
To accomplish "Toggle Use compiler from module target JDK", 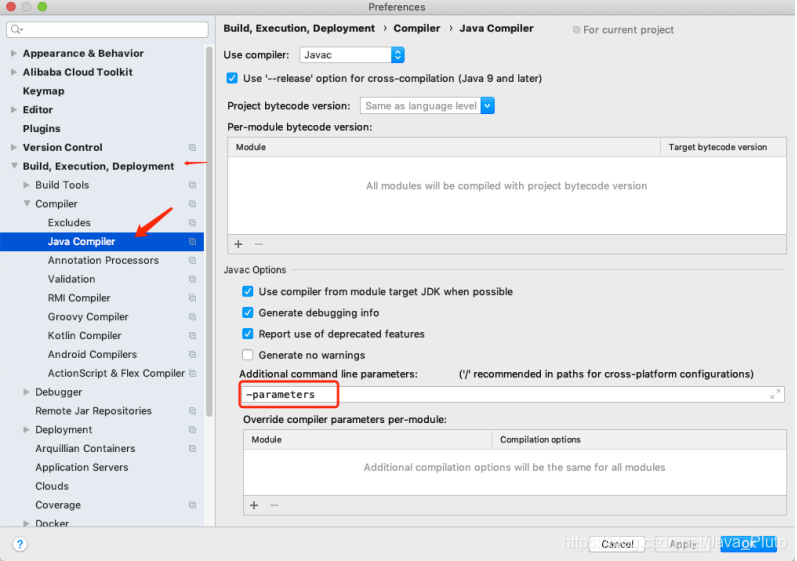I will point(248,291).
